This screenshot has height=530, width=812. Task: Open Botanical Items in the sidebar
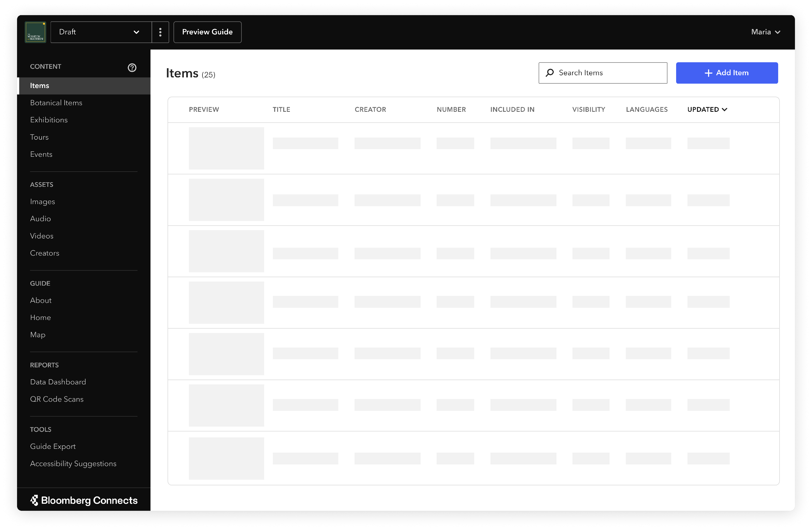pos(56,103)
